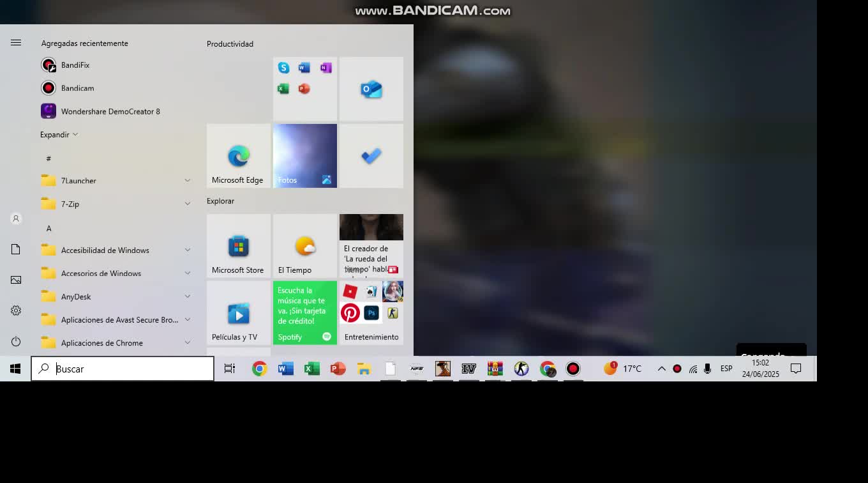868x483 pixels.
Task: Open the Películas y TV tile
Action: [239, 313]
